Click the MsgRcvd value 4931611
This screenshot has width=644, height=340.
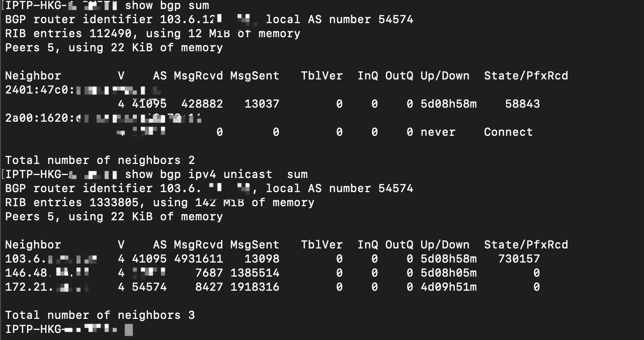click(x=198, y=259)
